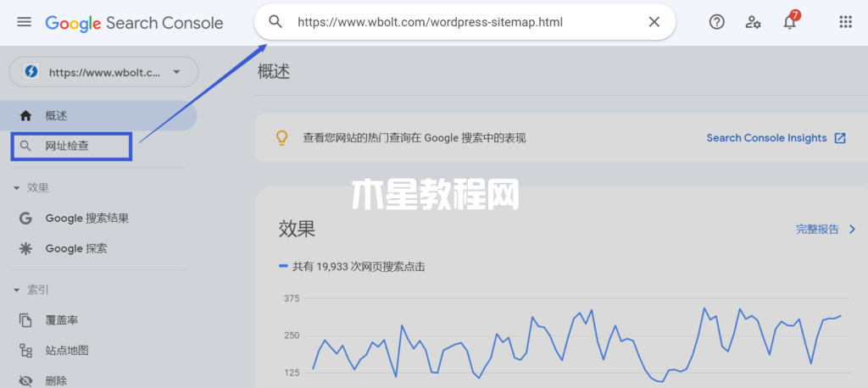
Task: Click the G icon beside Google 搜索结果
Action: tap(25, 218)
